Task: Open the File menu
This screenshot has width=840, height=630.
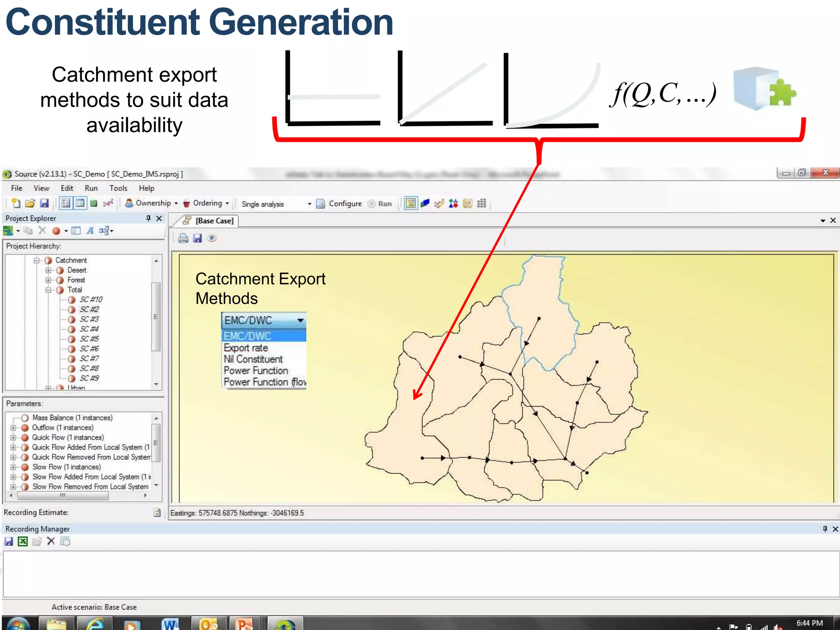Action: [17, 188]
